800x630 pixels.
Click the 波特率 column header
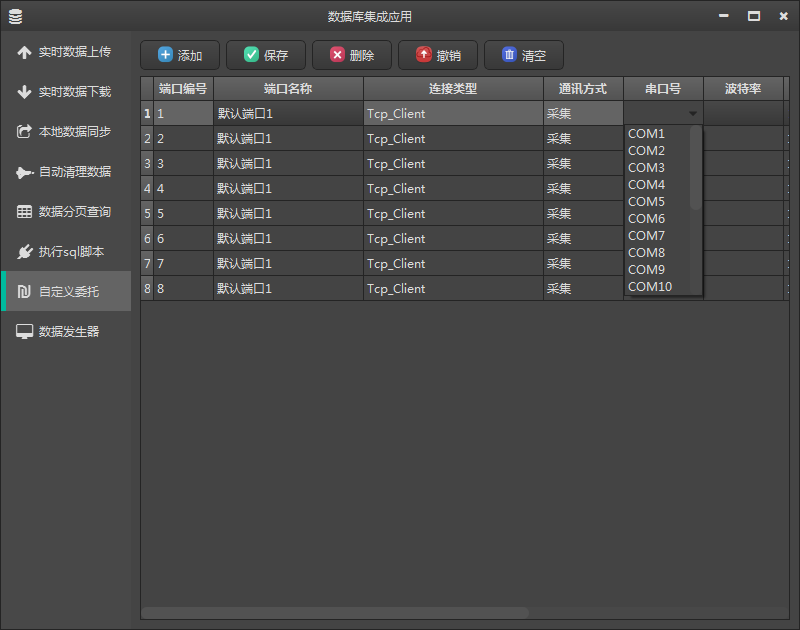coord(743,89)
